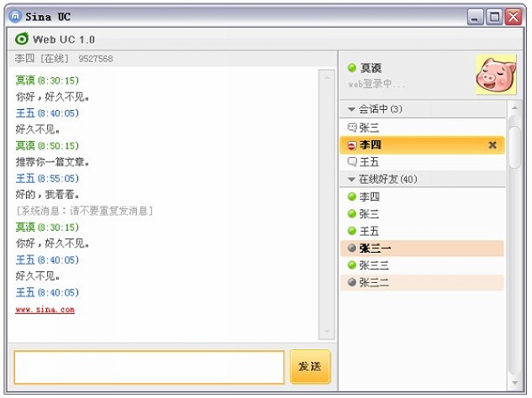The height and width of the screenshot is (398, 532).
Task: Click sender label 王五 (8:55:05)
Action: pyautogui.click(x=47, y=178)
